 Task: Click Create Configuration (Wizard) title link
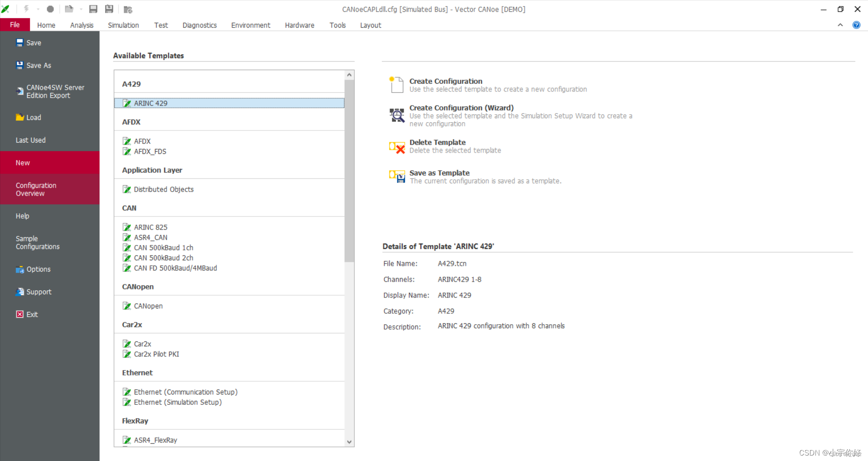click(462, 108)
